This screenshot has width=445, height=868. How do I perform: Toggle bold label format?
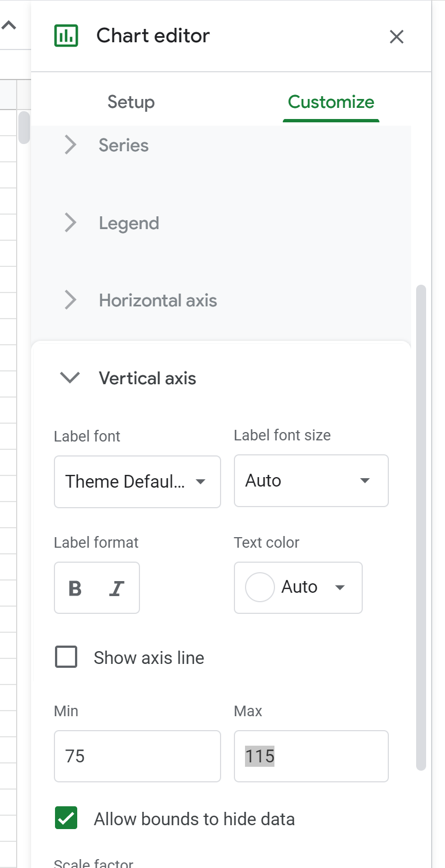click(75, 588)
